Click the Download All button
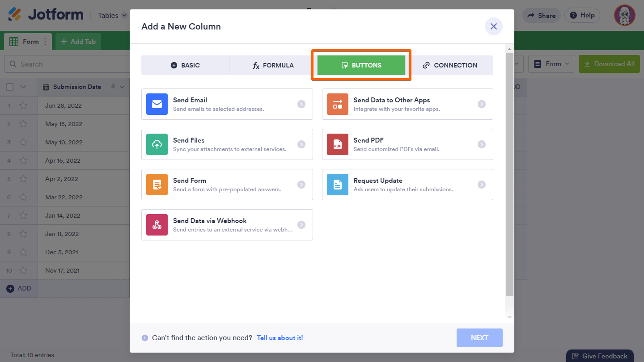This screenshot has width=644, height=362. click(x=609, y=63)
